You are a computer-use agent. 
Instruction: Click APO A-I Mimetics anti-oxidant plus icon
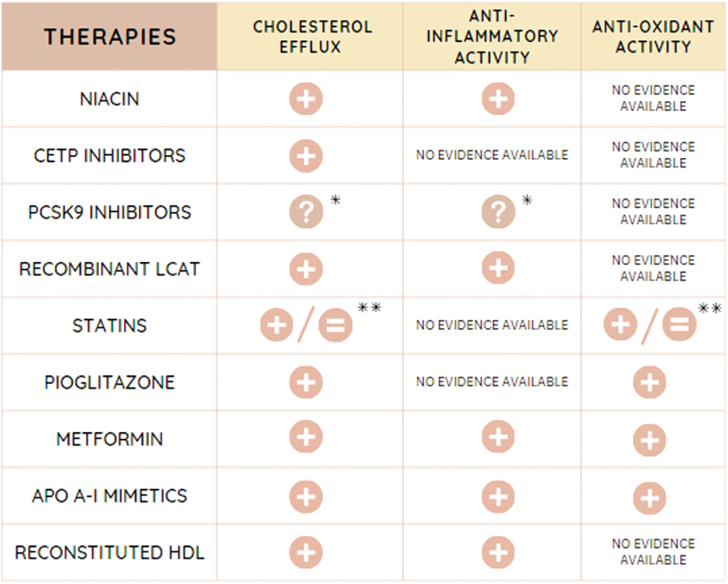pos(649,498)
